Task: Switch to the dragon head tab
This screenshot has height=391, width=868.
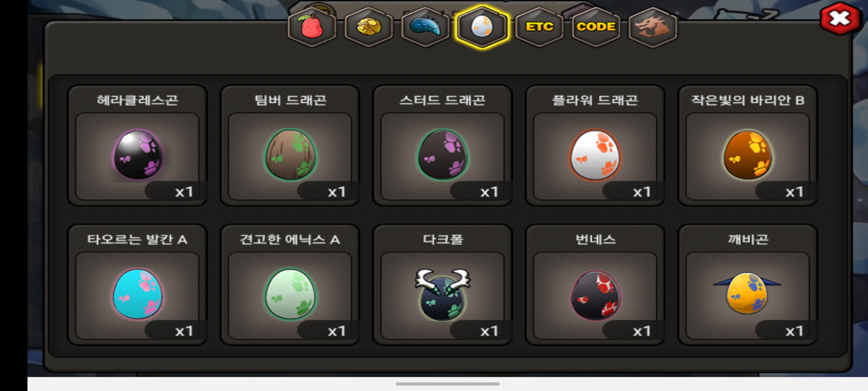Action: coord(653,27)
